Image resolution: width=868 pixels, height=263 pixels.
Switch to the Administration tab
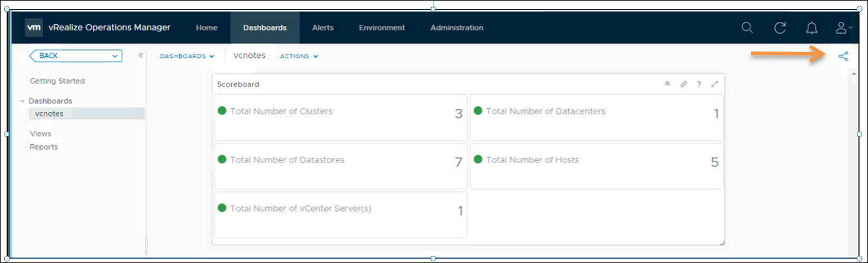click(456, 28)
